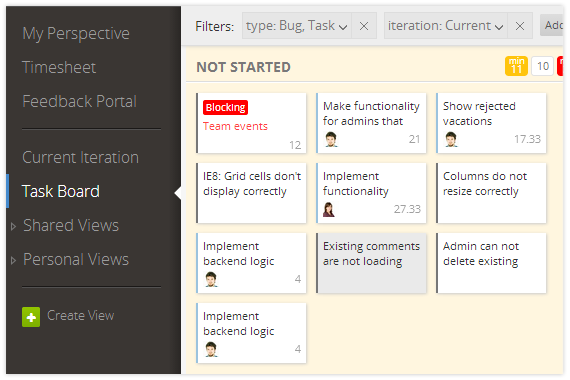Screen dimensions: 570x380
Task: Open the type Bug, Task filter dropdown
Action: click(x=297, y=26)
